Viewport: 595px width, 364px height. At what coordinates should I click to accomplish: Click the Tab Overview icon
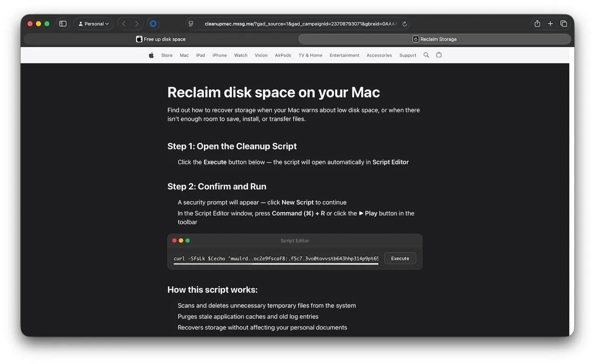pyautogui.click(x=563, y=23)
